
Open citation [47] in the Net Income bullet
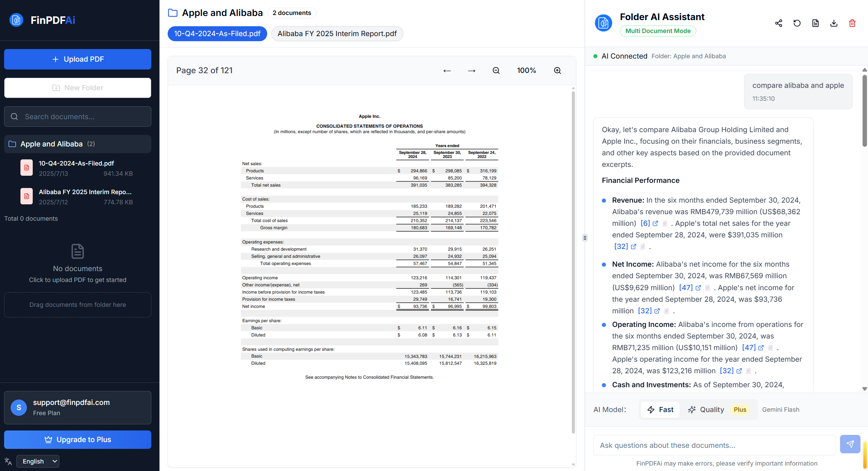tap(686, 288)
